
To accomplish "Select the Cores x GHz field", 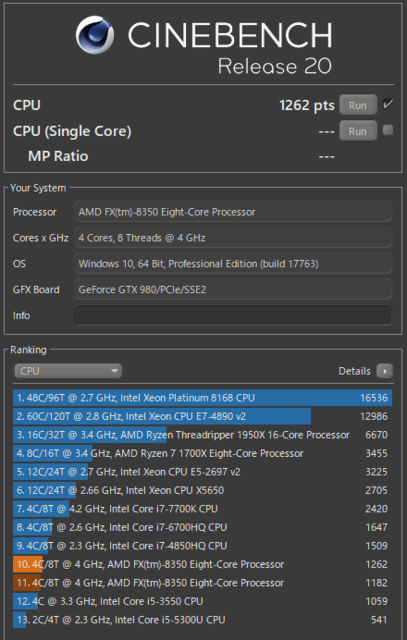I will tap(233, 238).
